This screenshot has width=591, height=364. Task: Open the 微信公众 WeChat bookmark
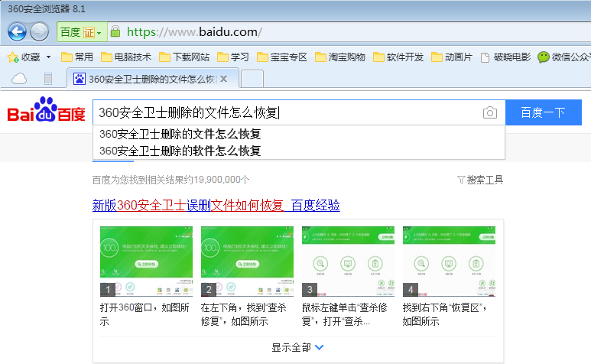(x=564, y=57)
